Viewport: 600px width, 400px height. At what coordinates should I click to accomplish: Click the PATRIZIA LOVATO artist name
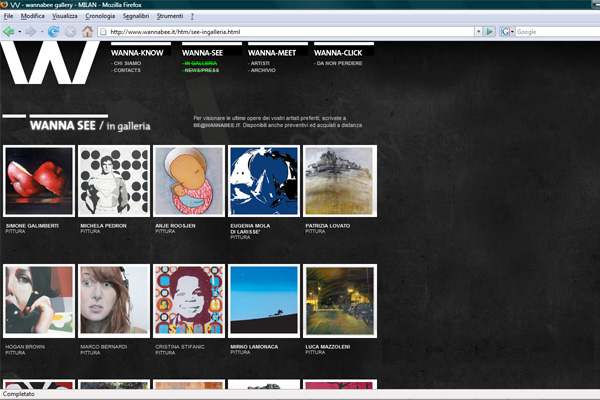coord(328,226)
